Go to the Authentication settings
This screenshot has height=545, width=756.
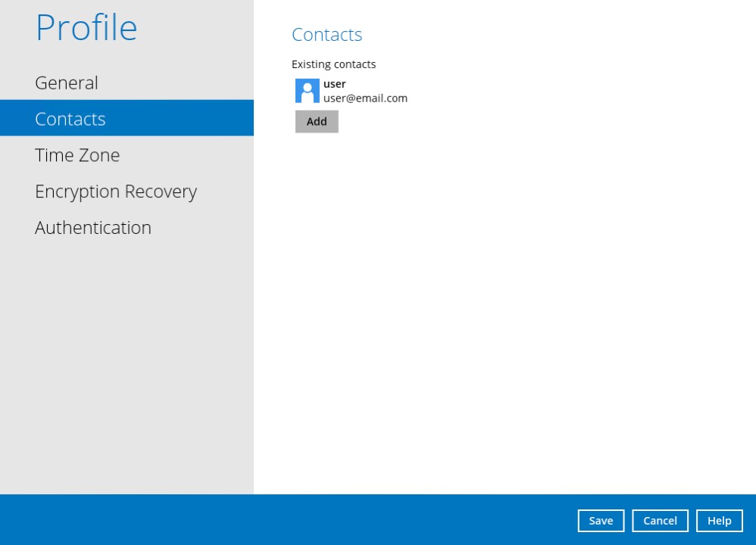92,227
